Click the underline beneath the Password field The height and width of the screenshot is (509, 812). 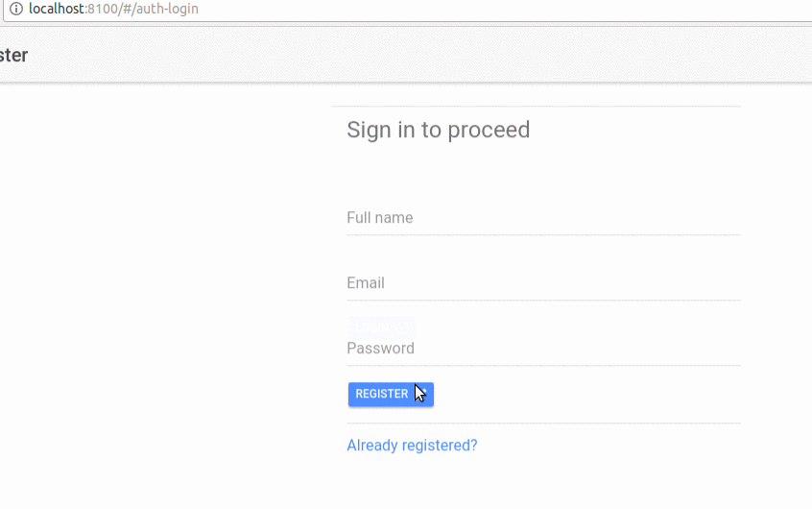tap(543, 365)
